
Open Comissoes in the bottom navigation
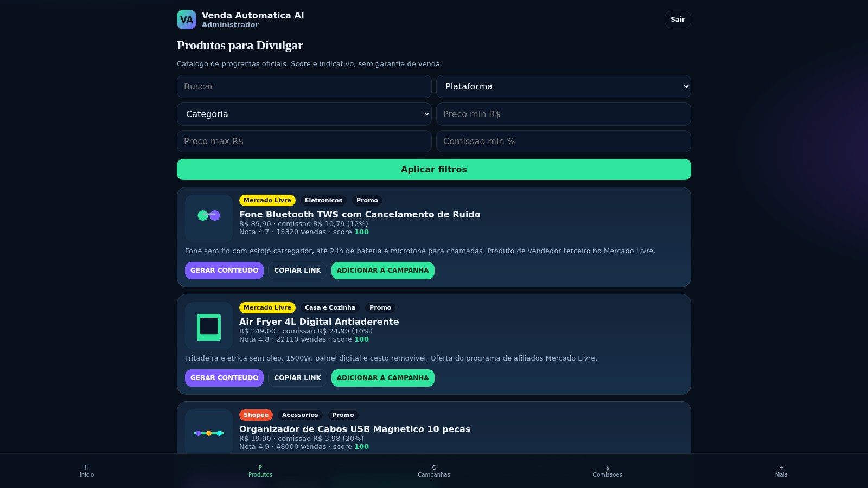click(608, 471)
